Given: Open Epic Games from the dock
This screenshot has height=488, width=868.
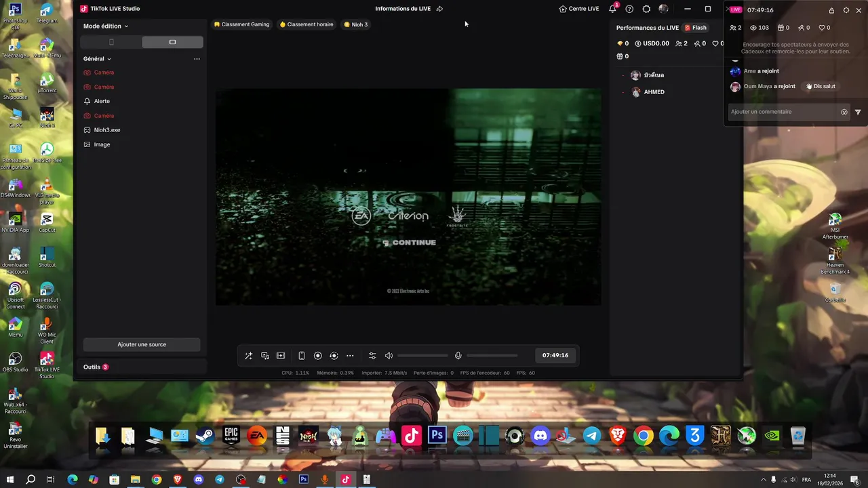Looking at the screenshot, I should pos(231,436).
